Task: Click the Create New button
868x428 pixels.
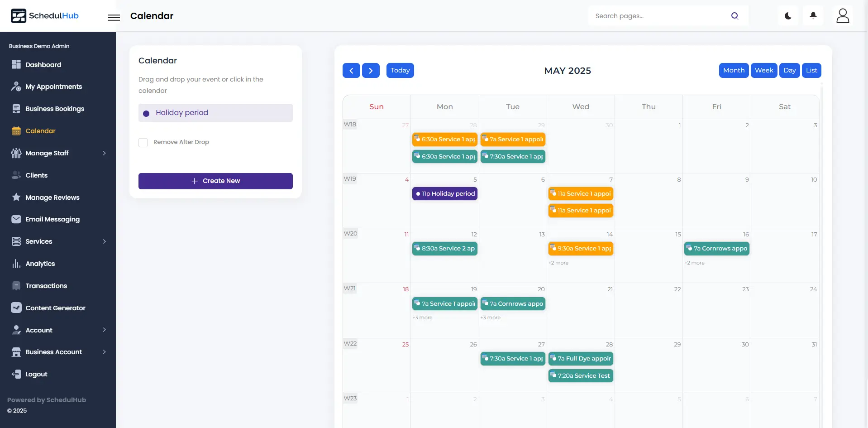Action: point(215,181)
